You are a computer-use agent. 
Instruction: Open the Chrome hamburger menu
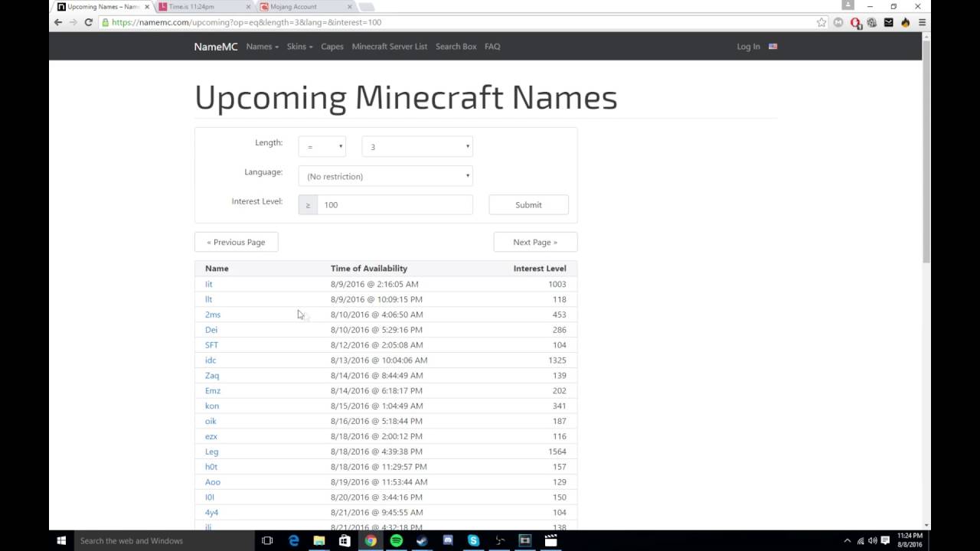pyautogui.click(x=922, y=22)
